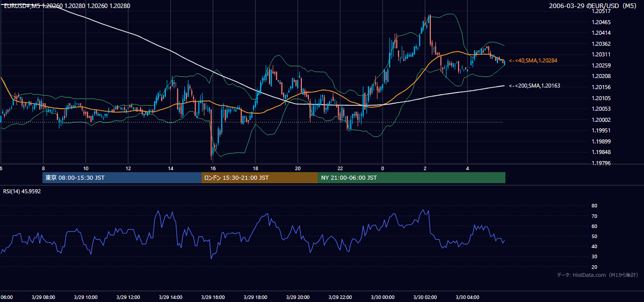Click hour label 20 under the price chart
Image resolution: width=644 pixels, height=302 pixels.
[298, 168]
